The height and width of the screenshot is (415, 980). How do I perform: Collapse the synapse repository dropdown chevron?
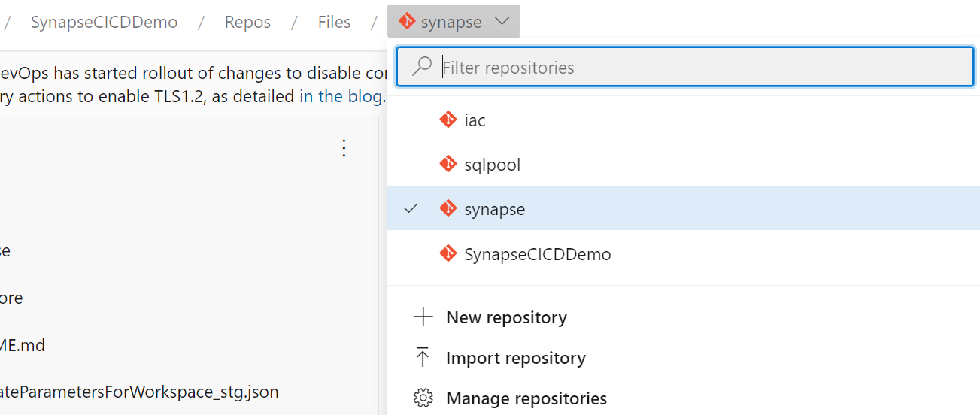[502, 22]
